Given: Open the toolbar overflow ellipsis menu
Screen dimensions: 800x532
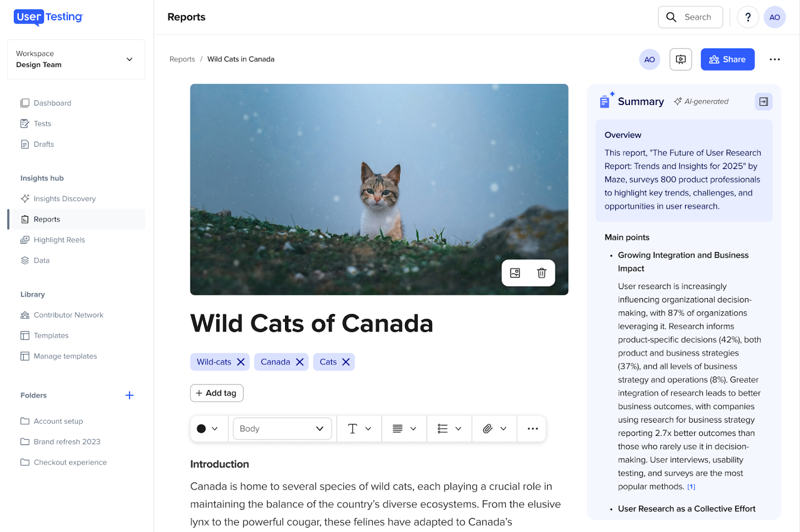Looking at the screenshot, I should (x=532, y=428).
